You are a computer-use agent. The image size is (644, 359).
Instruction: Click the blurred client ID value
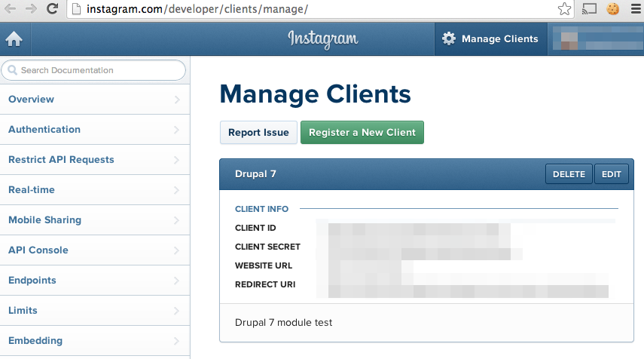coord(419,229)
